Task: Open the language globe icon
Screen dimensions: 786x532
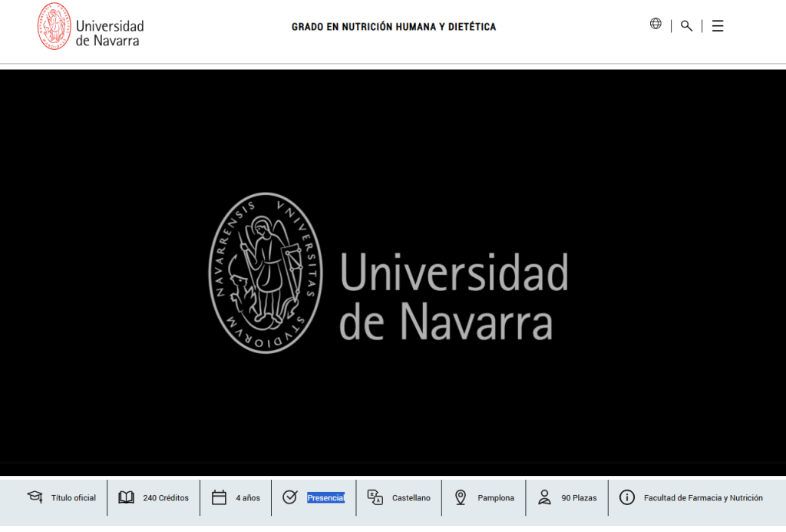Action: pyautogui.click(x=656, y=24)
